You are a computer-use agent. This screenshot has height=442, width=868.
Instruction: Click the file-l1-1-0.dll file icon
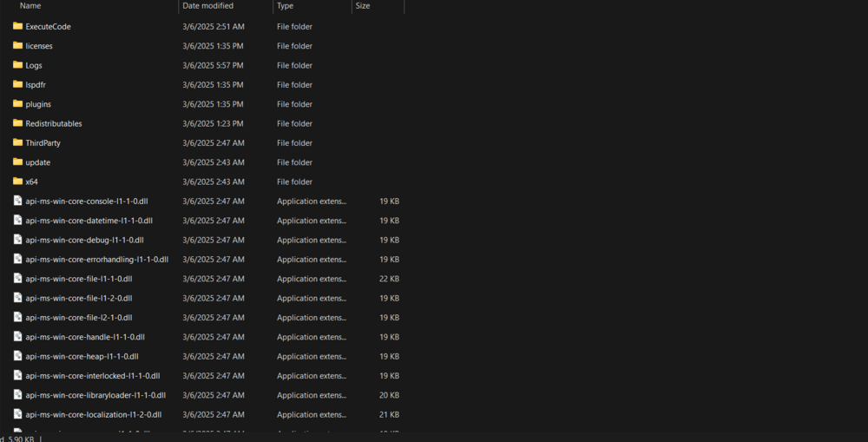tap(17, 278)
